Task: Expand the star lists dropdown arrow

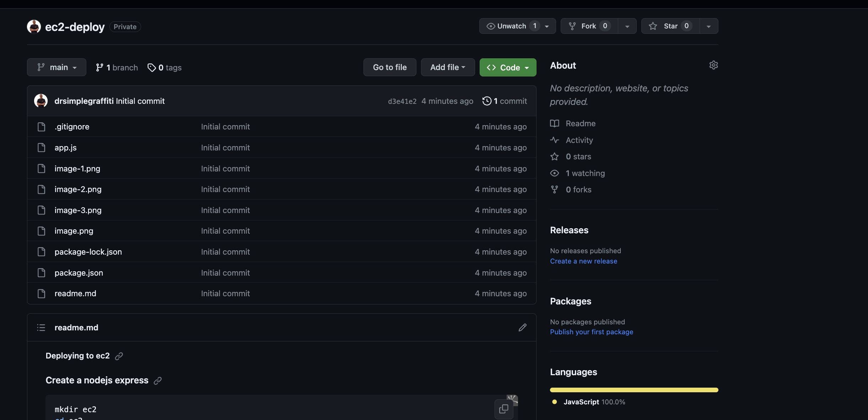Action: (709, 26)
